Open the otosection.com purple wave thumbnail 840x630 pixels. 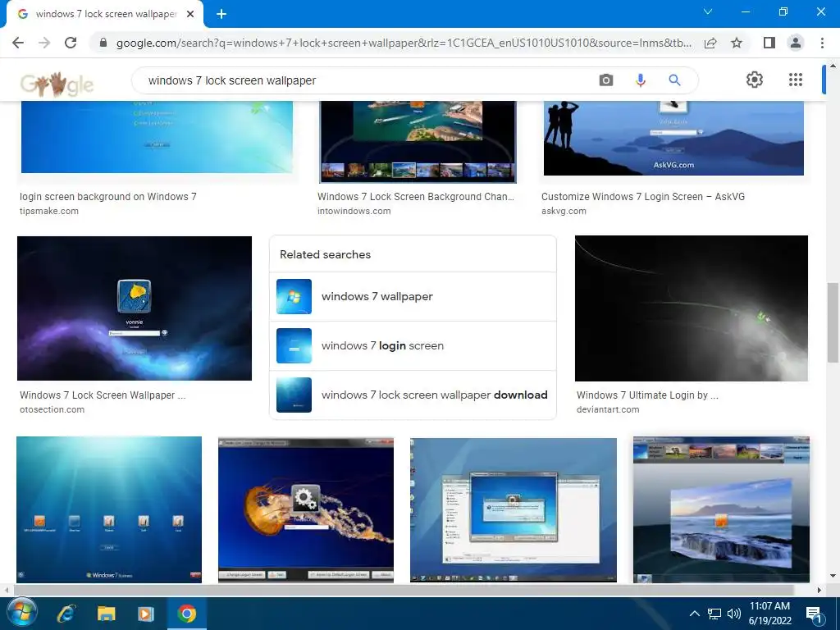[x=135, y=308]
